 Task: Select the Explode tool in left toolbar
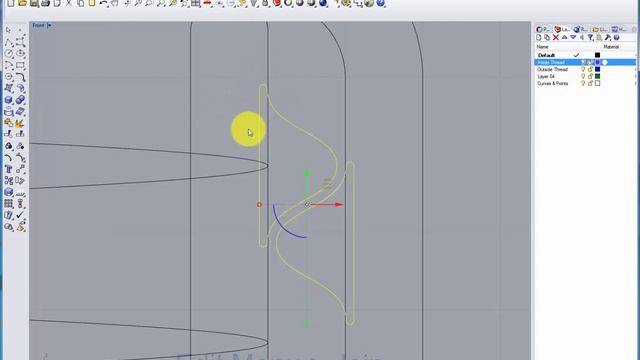pyautogui.click(x=20, y=123)
